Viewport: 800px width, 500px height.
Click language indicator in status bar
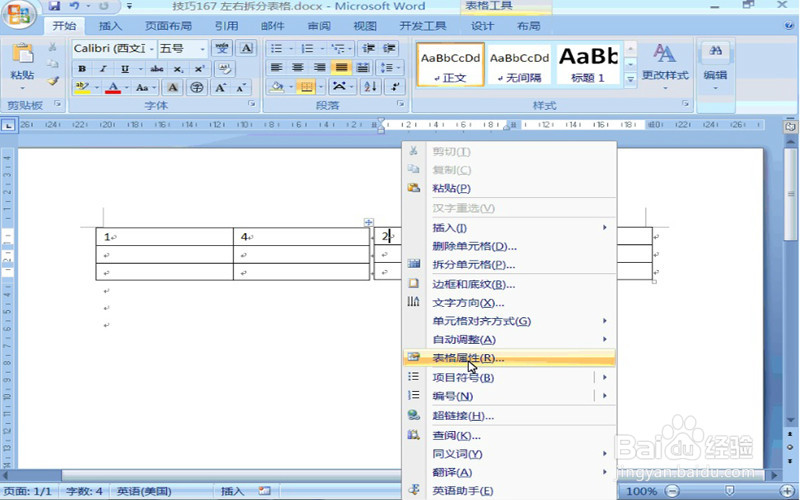tap(144, 491)
